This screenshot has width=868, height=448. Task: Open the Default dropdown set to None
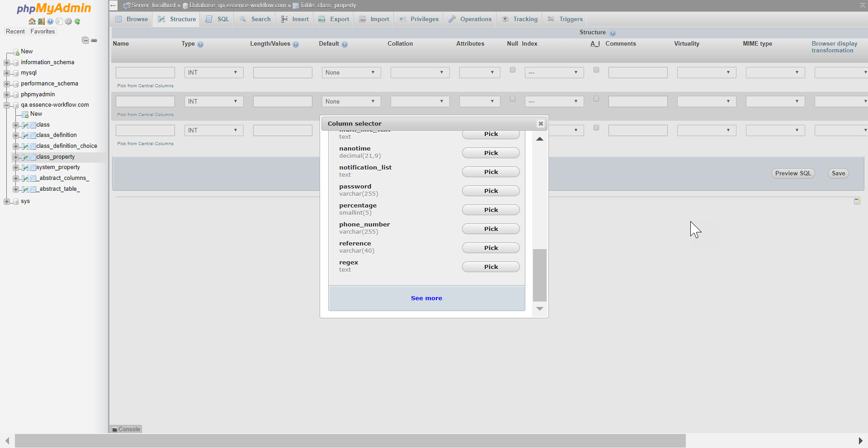pyautogui.click(x=351, y=72)
